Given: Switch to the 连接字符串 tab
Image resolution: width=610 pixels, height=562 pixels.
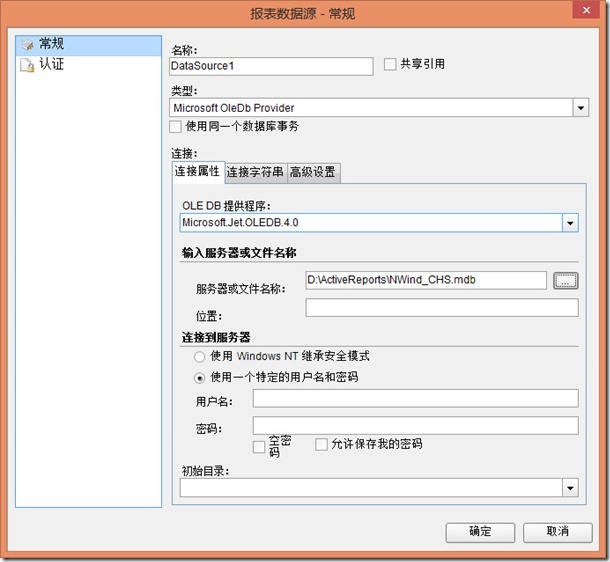Looking at the screenshot, I should coord(256,172).
